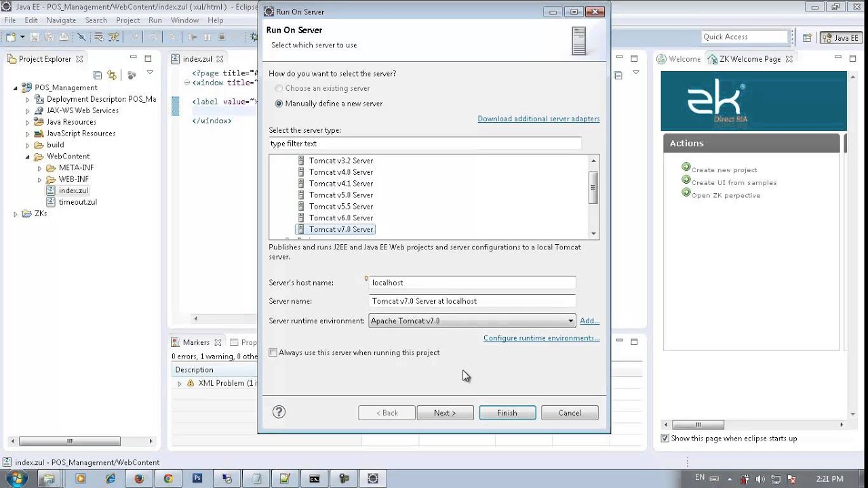Click the Add... runtime link
Image resolution: width=868 pixels, height=488 pixels.
(x=589, y=321)
